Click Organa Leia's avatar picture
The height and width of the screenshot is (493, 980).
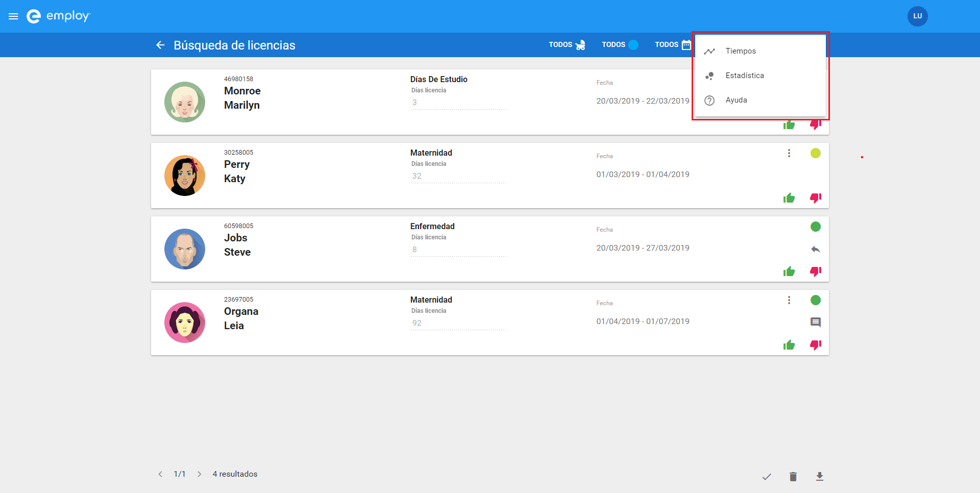[185, 323]
